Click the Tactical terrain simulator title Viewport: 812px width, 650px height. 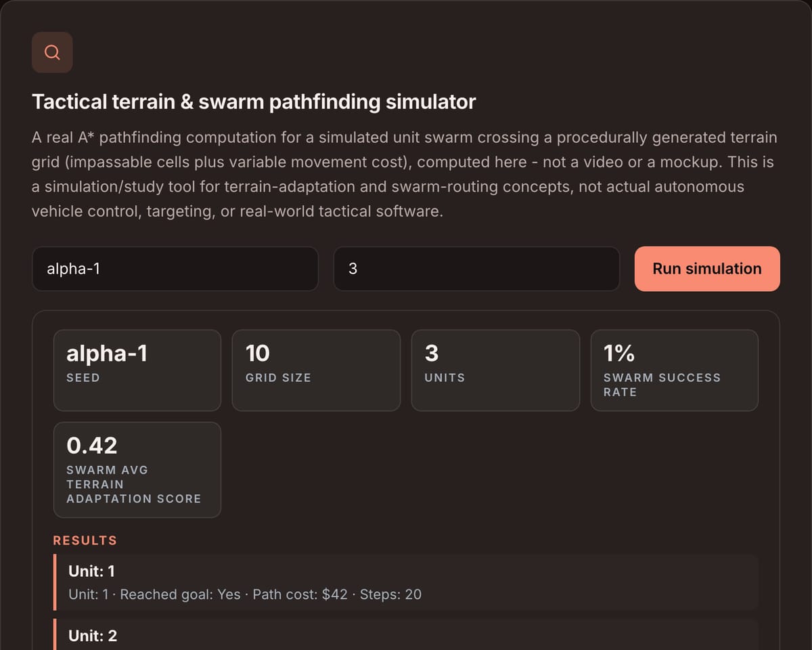coord(254,102)
